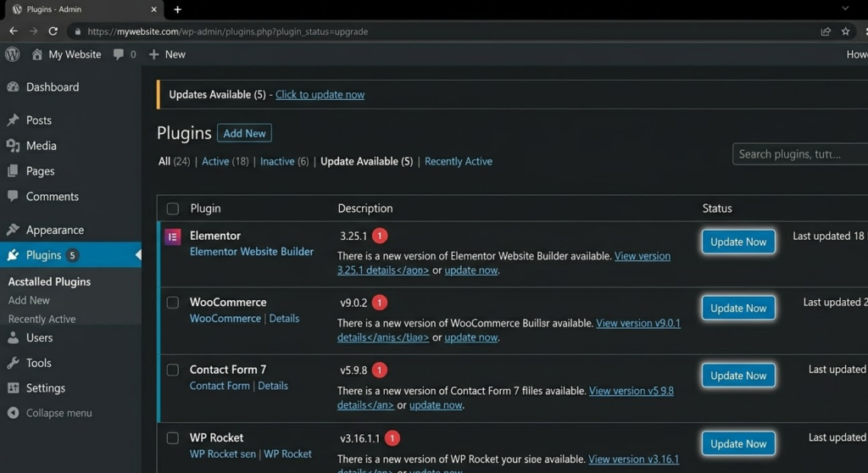
Task: Click the WordPress logo in admin bar
Action: 13,54
